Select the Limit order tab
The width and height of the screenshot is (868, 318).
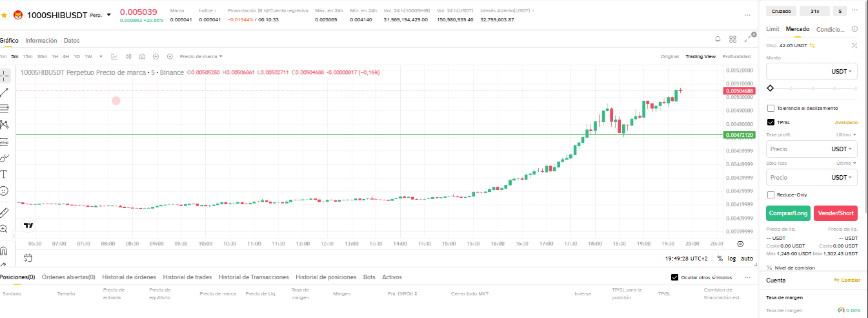pos(772,29)
